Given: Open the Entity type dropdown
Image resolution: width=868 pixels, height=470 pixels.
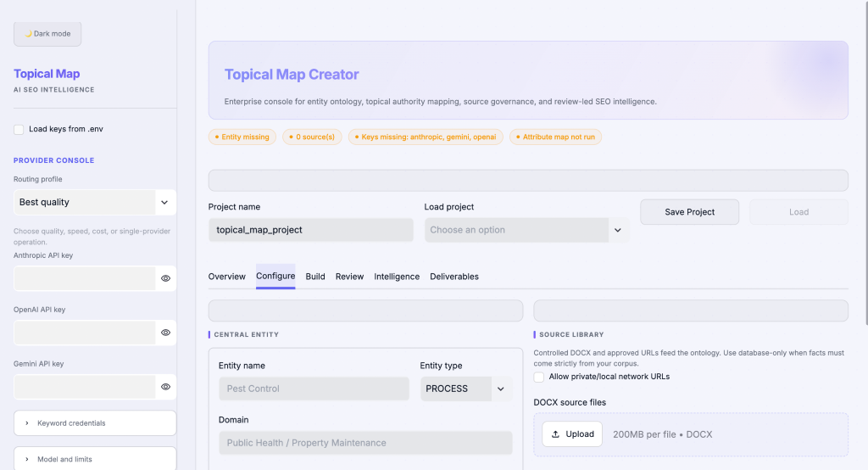Looking at the screenshot, I should click(x=466, y=389).
